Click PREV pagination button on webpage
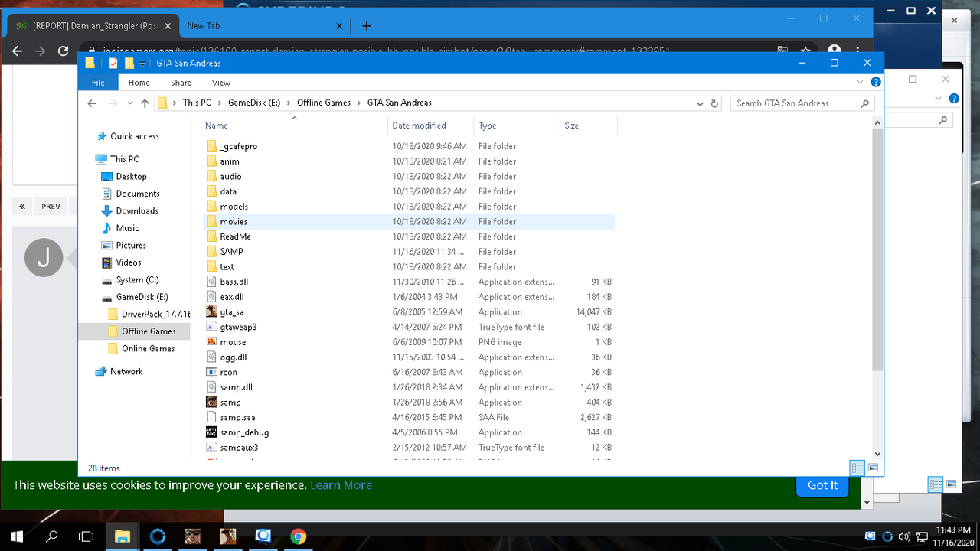Viewport: 980px width, 551px height. click(x=51, y=206)
